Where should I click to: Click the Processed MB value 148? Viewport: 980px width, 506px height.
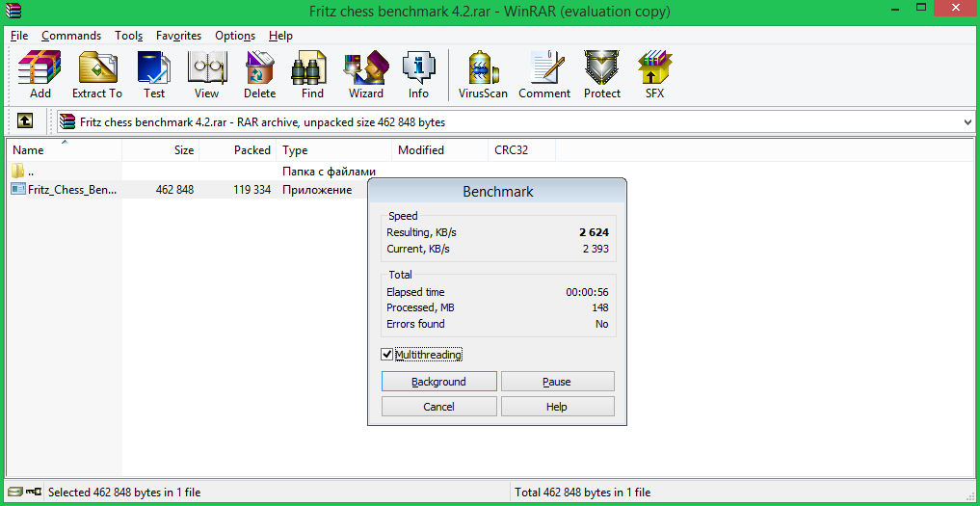[x=600, y=307]
